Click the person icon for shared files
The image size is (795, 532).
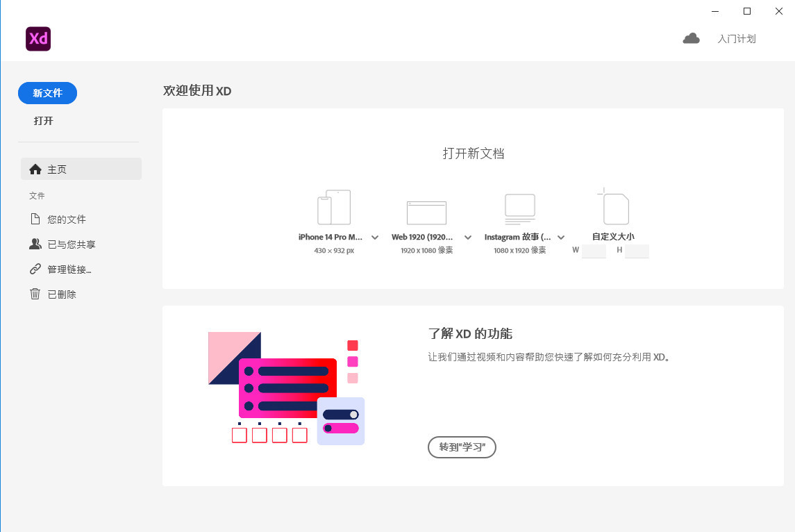[35, 244]
